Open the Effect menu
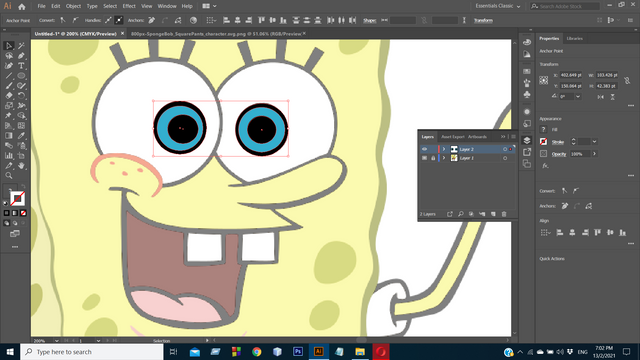 (129, 6)
